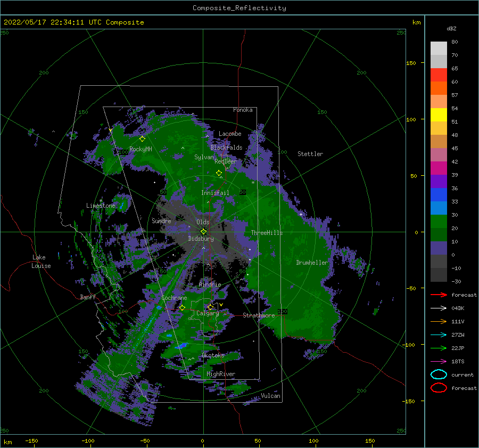Click the 51 dBZ yellow color swatch
This screenshot has width=479, height=448.
439,115
